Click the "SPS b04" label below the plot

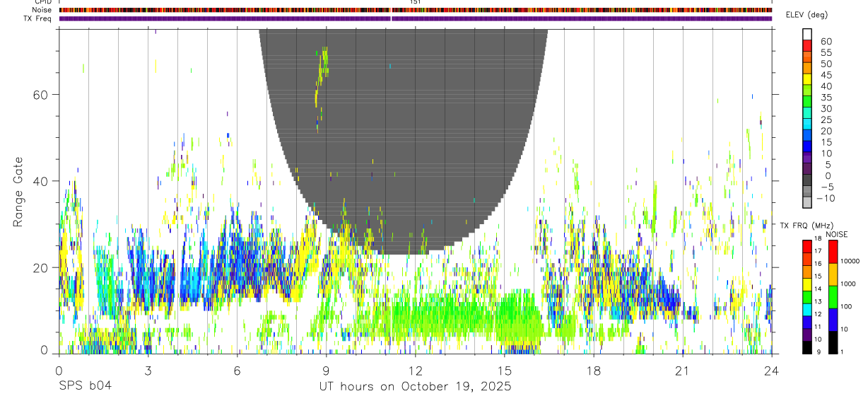[x=85, y=386]
